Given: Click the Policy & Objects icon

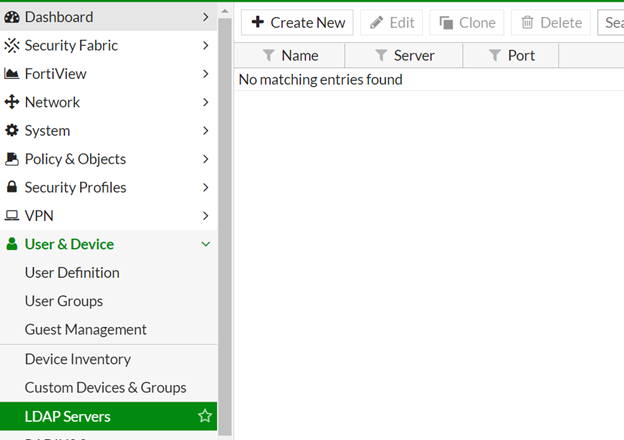Looking at the screenshot, I should tap(12, 159).
